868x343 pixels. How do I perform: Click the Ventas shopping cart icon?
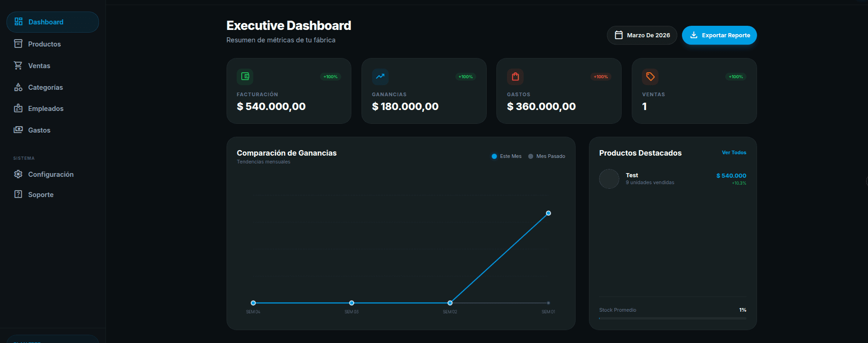[18, 65]
